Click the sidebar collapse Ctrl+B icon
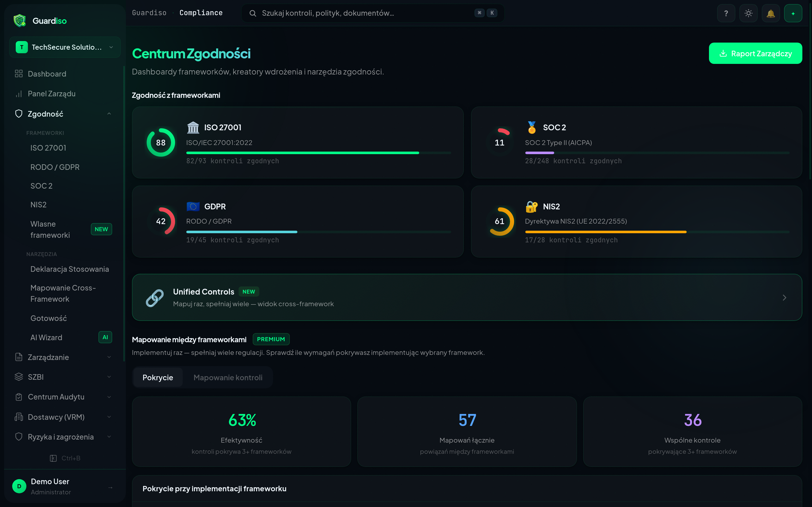 click(x=53, y=458)
